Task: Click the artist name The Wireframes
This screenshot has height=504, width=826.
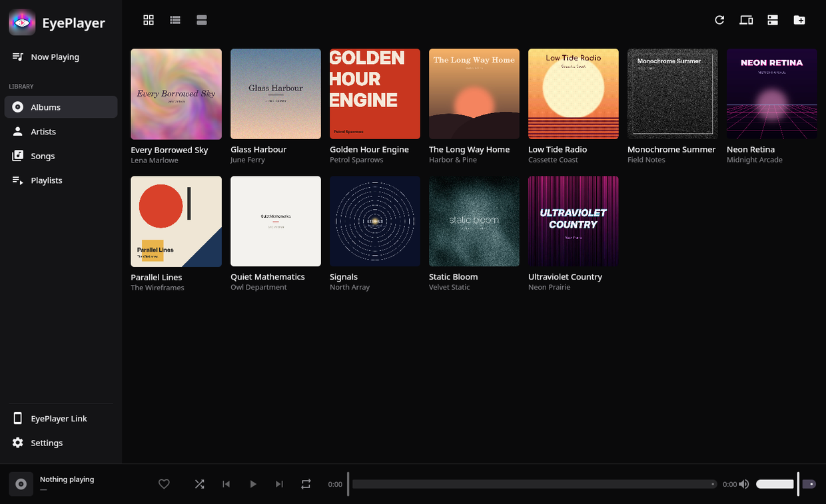Action: click(157, 288)
